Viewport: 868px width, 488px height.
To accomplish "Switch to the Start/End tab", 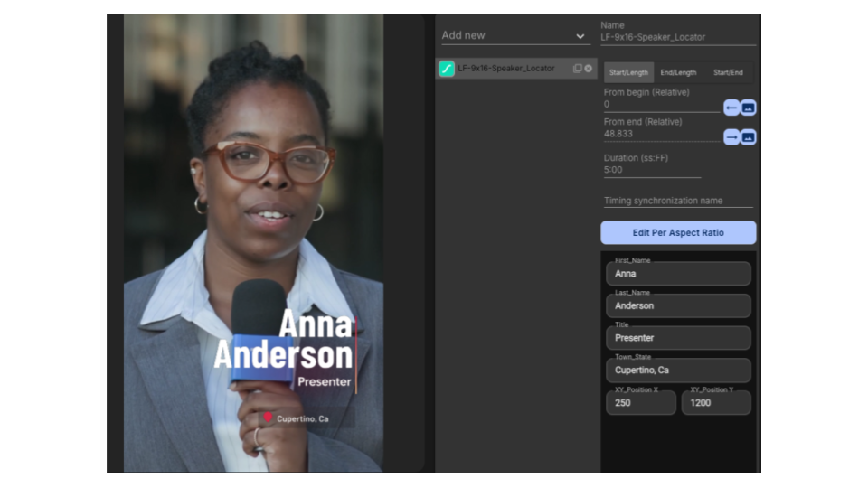I will pyautogui.click(x=728, y=73).
